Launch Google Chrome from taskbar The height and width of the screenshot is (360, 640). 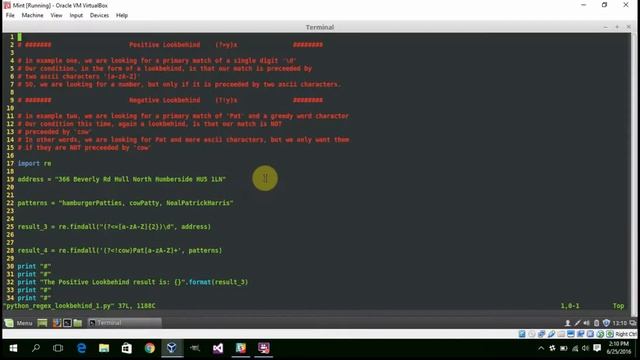149,348
